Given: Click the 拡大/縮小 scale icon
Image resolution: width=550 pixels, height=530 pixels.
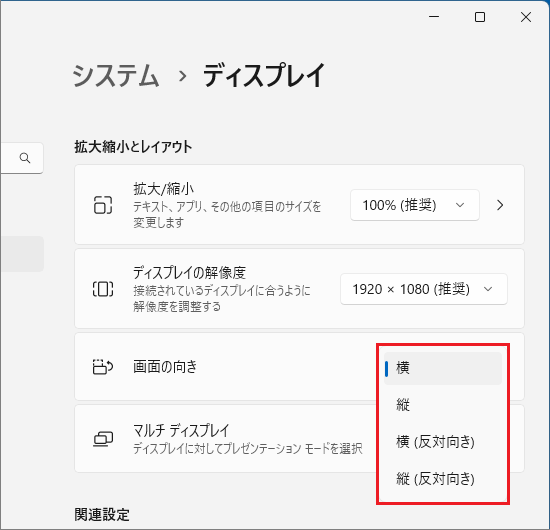Looking at the screenshot, I should pos(103,205).
